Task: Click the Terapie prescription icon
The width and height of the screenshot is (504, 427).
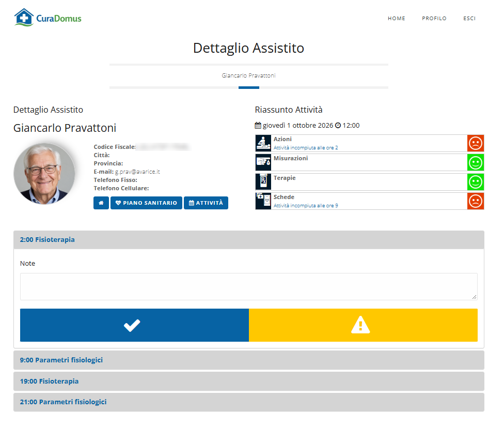Action: click(x=263, y=182)
